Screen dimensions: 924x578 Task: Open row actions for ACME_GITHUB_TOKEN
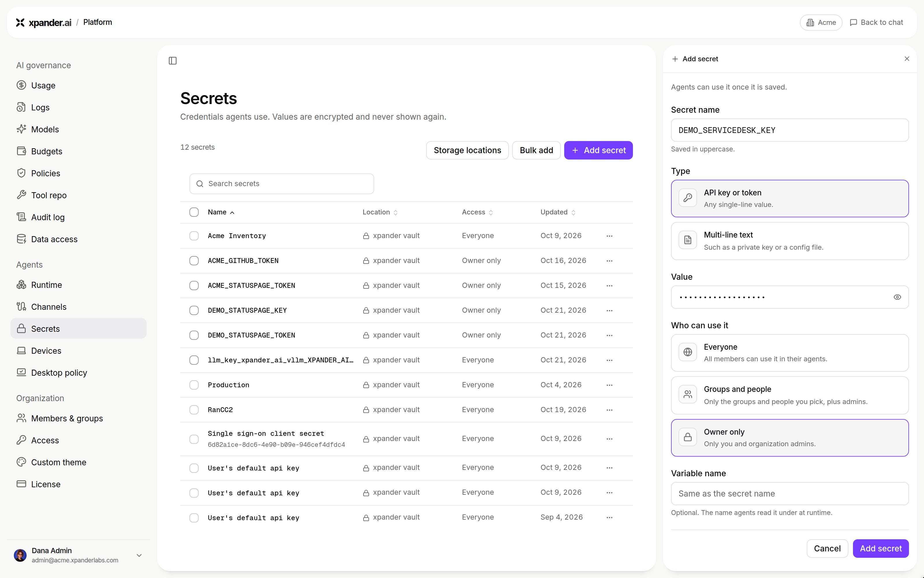[609, 261]
